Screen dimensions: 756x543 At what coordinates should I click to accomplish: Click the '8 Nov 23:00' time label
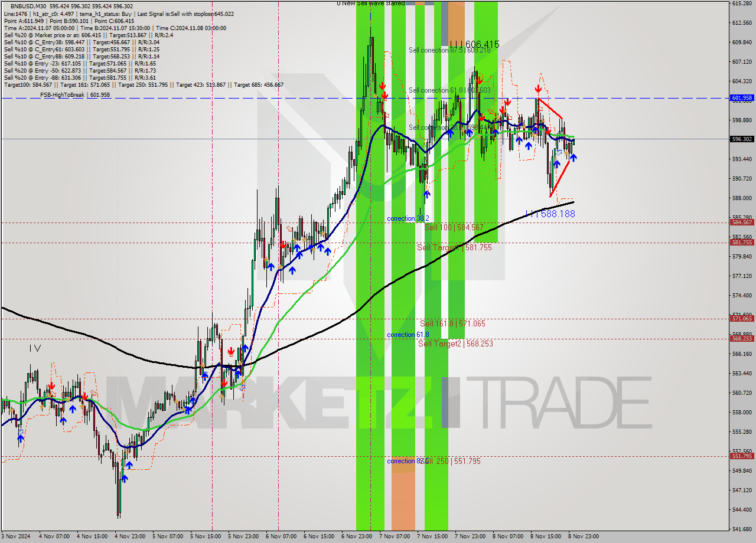(x=584, y=537)
